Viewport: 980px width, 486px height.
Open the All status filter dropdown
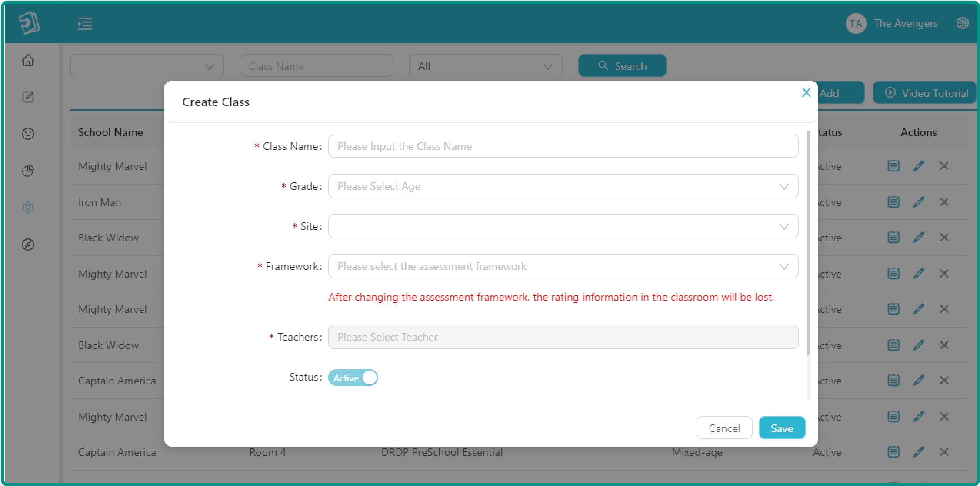(485, 66)
